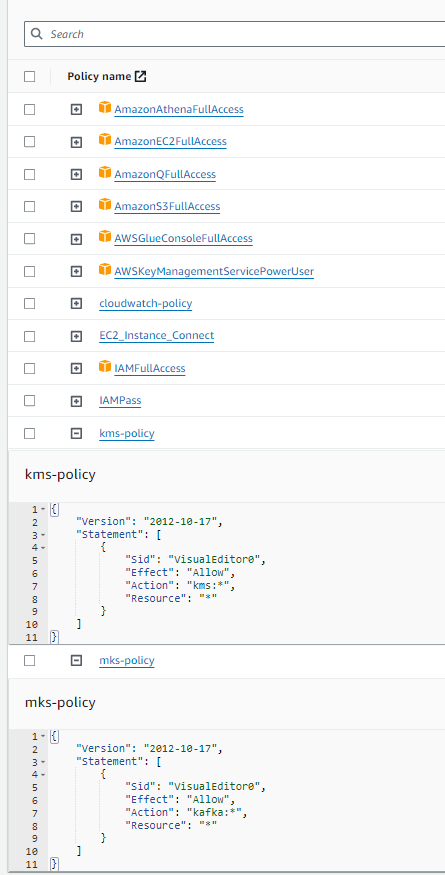
Task: Click the orange icon beside AWSGlueConsoleFullAccess
Action: pyautogui.click(x=104, y=237)
